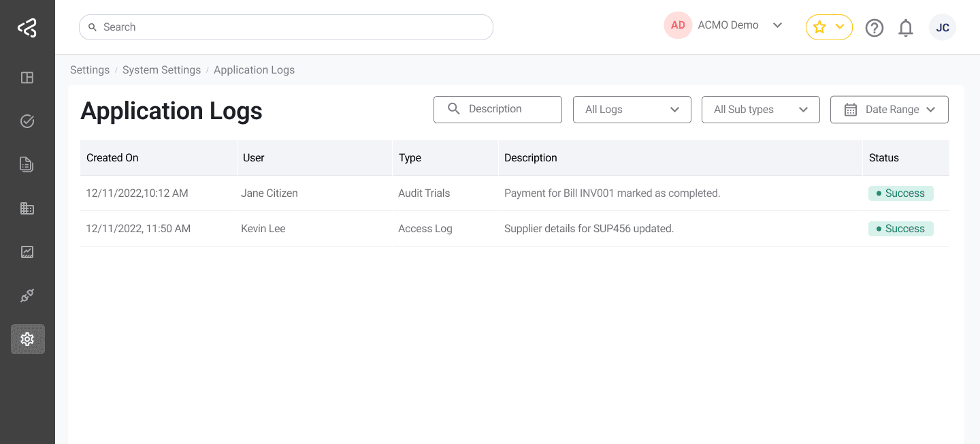Open the All Sub types dropdown
980x444 pixels.
pyautogui.click(x=760, y=109)
